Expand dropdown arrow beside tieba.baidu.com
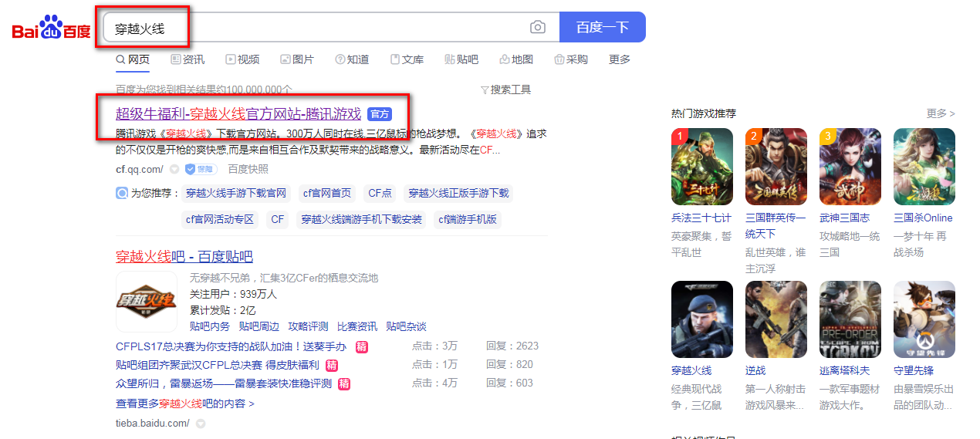Image resolution: width=980 pixels, height=439 pixels. click(201, 424)
